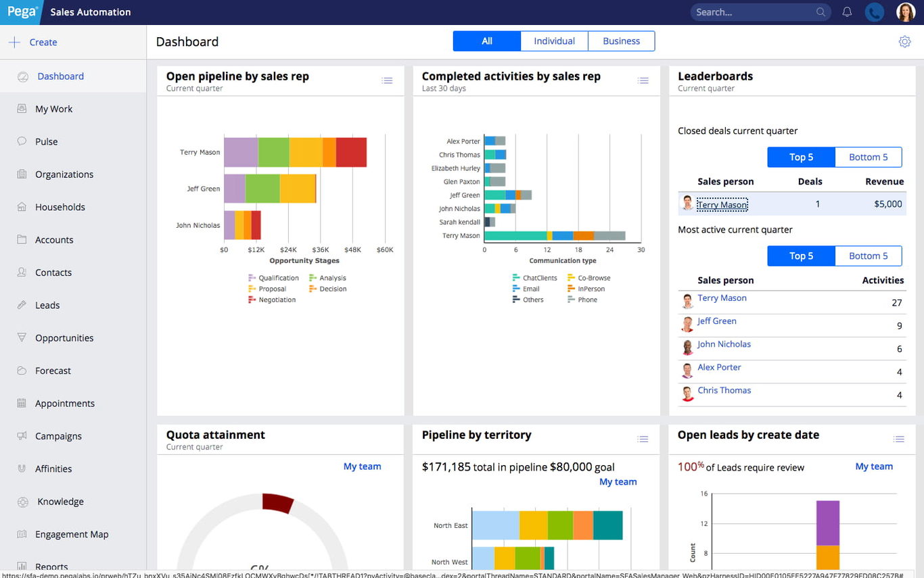Switch dashboard filter to Individual
Screen dimensions: 924x578
tap(554, 41)
